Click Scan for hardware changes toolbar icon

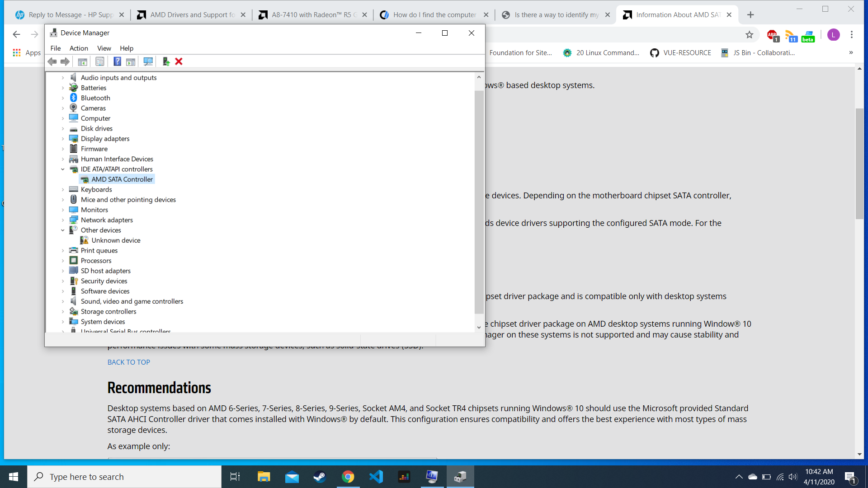click(x=148, y=61)
